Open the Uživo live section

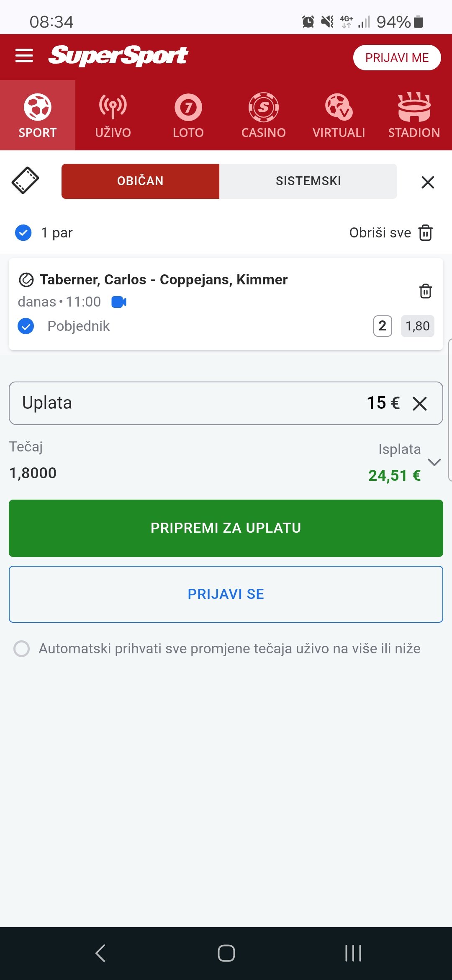pyautogui.click(x=113, y=115)
